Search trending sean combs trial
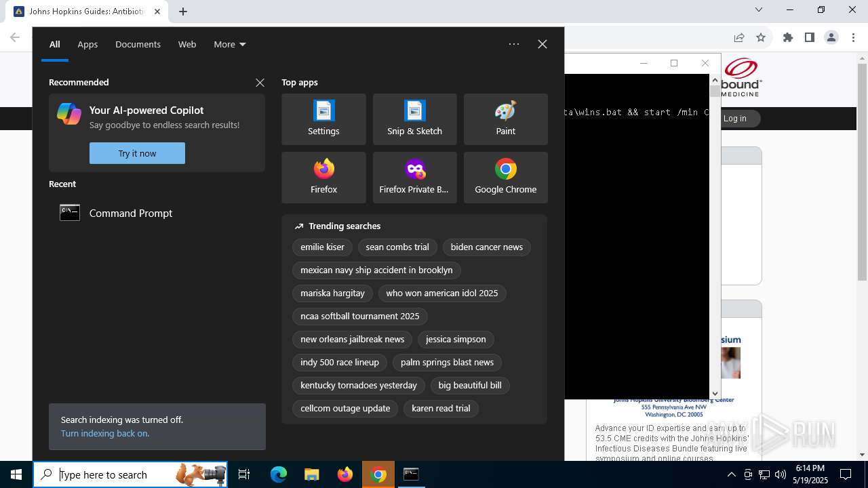 point(397,247)
